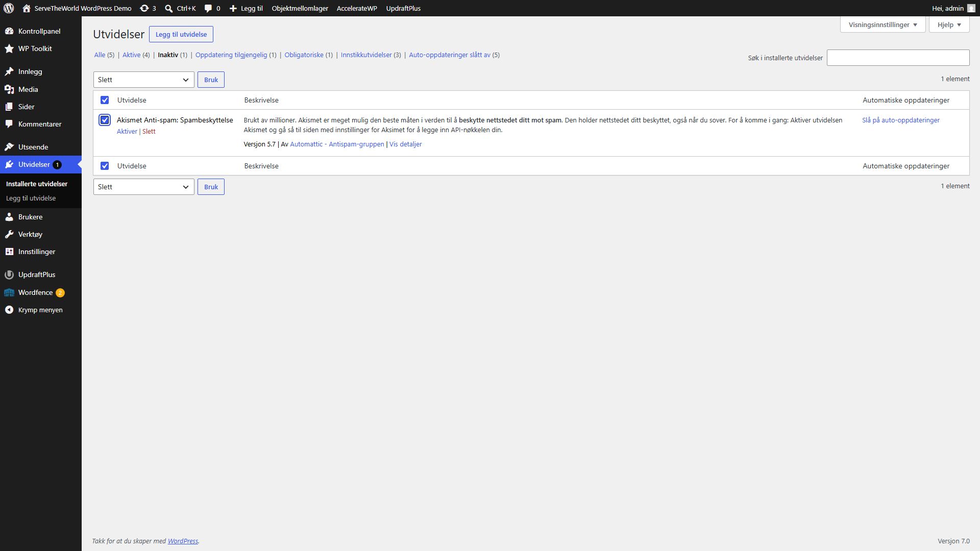
Task: Uncheck the Akismet Anti-spam checkbox
Action: 105,120
